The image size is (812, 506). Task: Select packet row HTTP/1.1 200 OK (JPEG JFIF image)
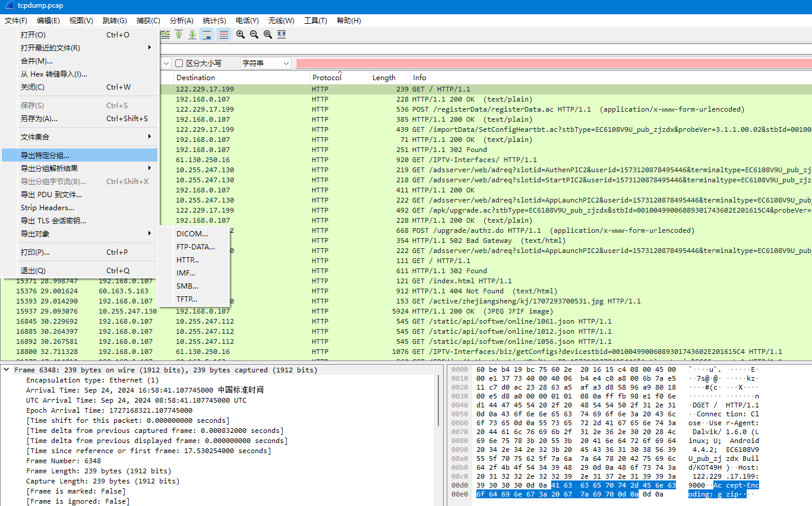point(406,311)
